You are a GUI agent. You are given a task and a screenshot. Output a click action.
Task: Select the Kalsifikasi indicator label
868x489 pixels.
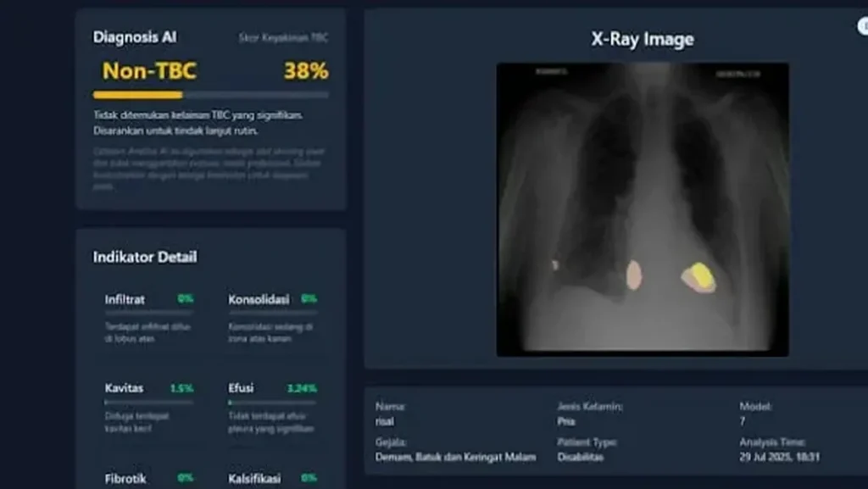pos(254,479)
